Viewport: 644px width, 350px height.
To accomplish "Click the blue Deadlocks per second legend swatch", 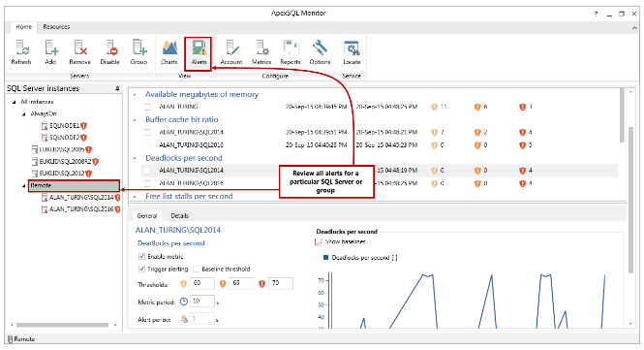I will 325,258.
